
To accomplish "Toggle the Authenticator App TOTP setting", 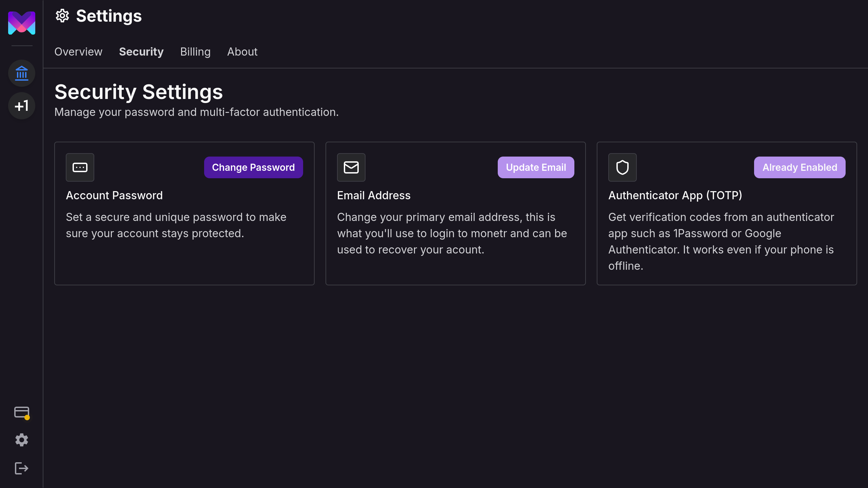I will tap(800, 167).
